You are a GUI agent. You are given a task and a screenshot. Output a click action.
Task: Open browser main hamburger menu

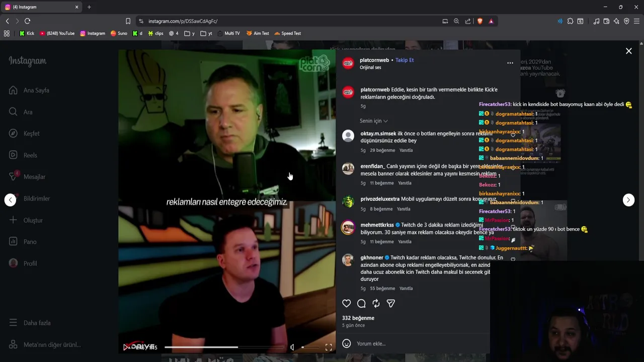(x=636, y=21)
